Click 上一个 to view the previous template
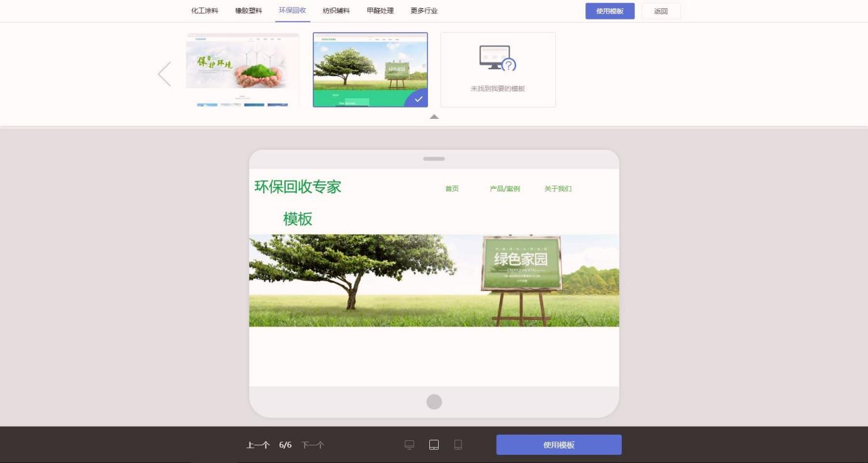This screenshot has height=463, width=868. pyautogui.click(x=256, y=443)
